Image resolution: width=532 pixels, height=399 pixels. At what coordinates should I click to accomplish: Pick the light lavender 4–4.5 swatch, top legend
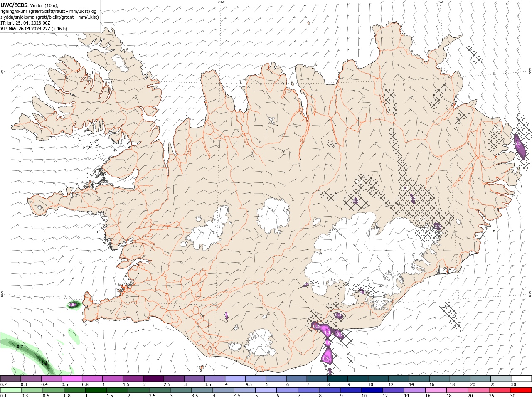(x=235, y=379)
